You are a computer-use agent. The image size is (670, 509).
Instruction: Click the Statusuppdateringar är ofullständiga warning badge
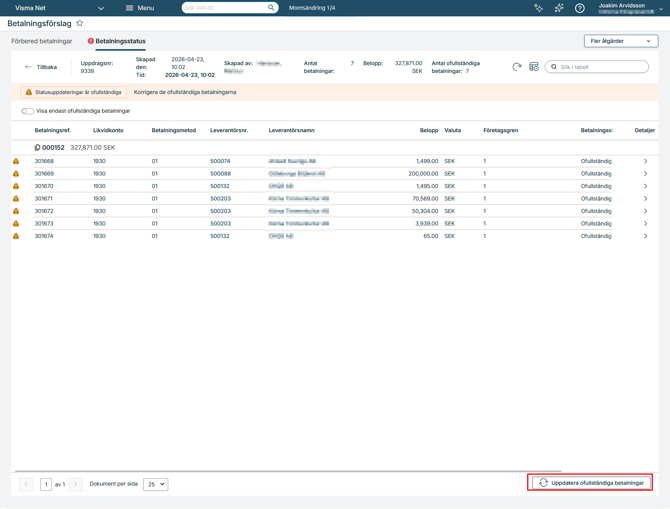pos(73,92)
